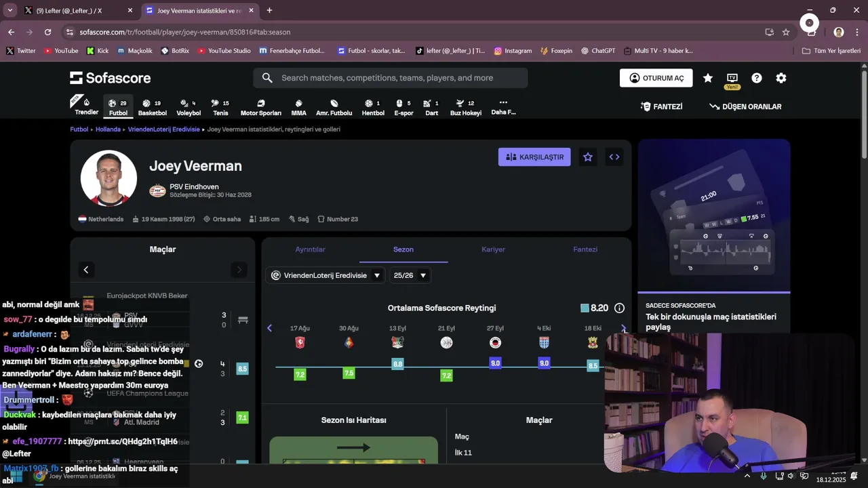Click the Chrome address bar URL
Image resolution: width=868 pixels, height=488 pixels.
184,32
